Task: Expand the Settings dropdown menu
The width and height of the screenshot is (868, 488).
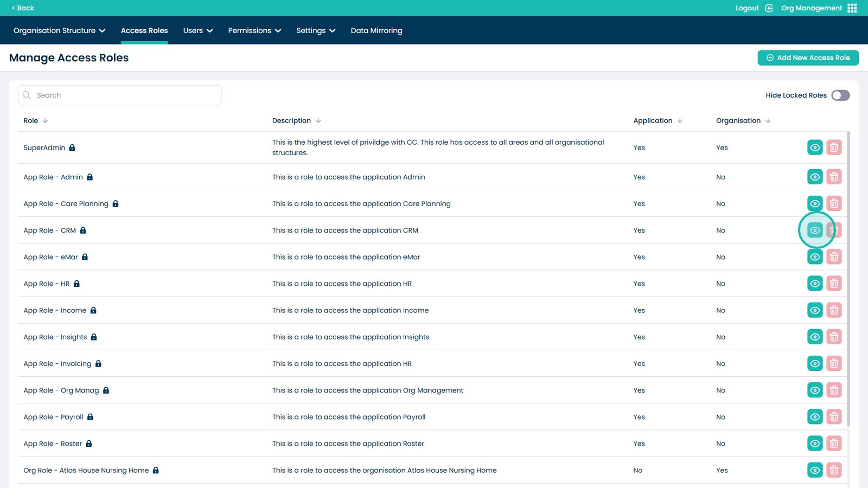Action: pos(316,30)
